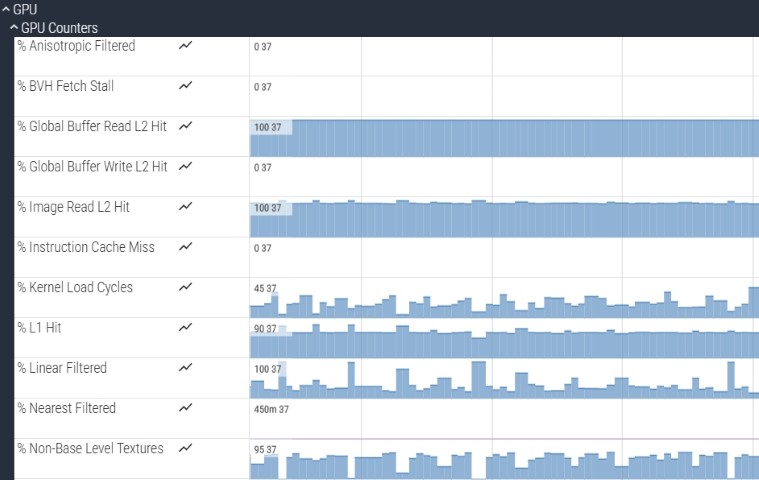This screenshot has height=480, width=759.
Task: Click chart icon beside % Image Read L2 Hit
Action: tap(185, 207)
